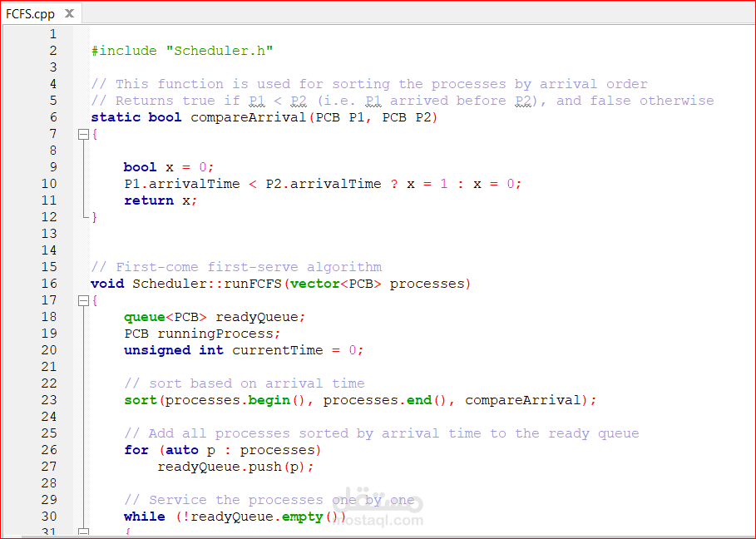Viewport: 756px width, 539px height.
Task: Click P2.arrivalTime on line 10
Action: tap(324, 184)
